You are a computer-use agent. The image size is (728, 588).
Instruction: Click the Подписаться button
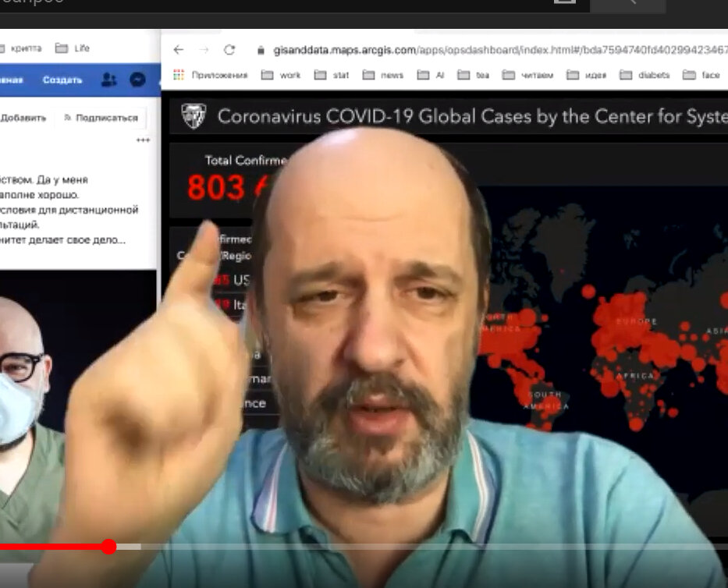pos(101,118)
